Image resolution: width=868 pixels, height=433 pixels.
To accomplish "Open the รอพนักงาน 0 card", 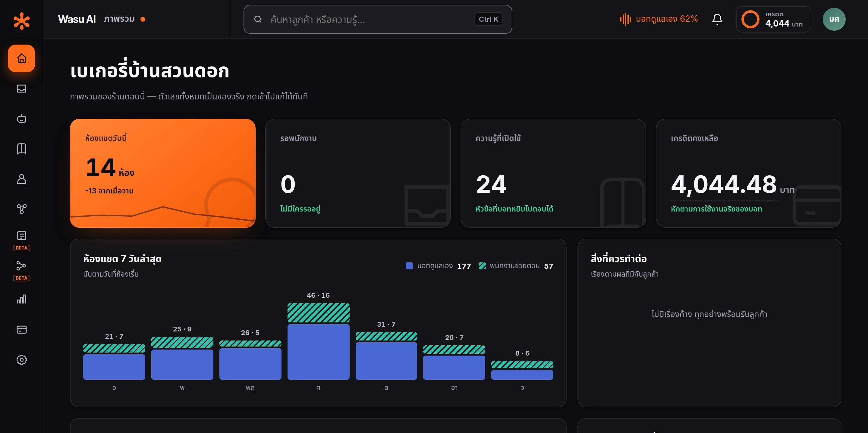I will pyautogui.click(x=358, y=173).
